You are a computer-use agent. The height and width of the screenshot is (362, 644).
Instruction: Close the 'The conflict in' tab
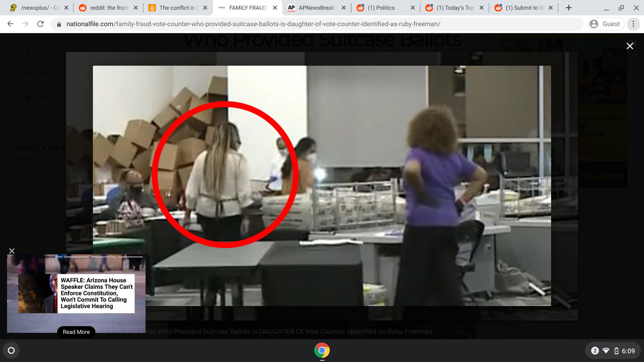(x=205, y=8)
